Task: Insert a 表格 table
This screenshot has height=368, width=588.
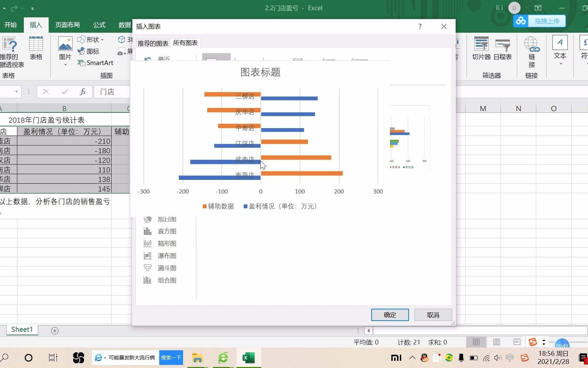Action: click(36, 49)
